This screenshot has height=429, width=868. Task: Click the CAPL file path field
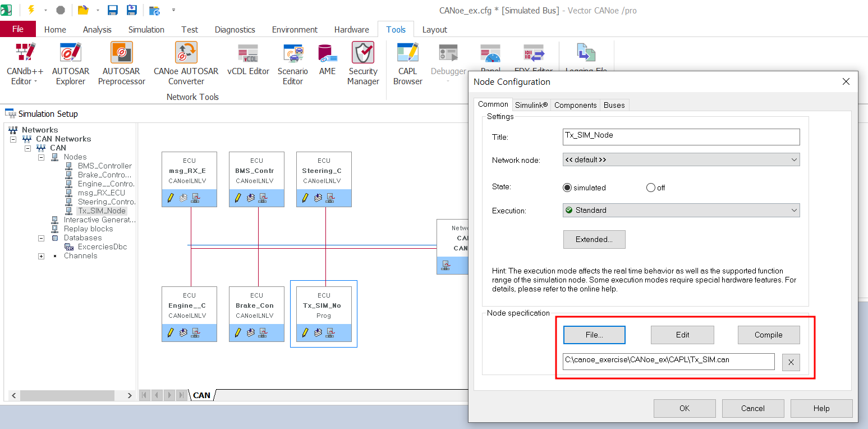[669, 362]
